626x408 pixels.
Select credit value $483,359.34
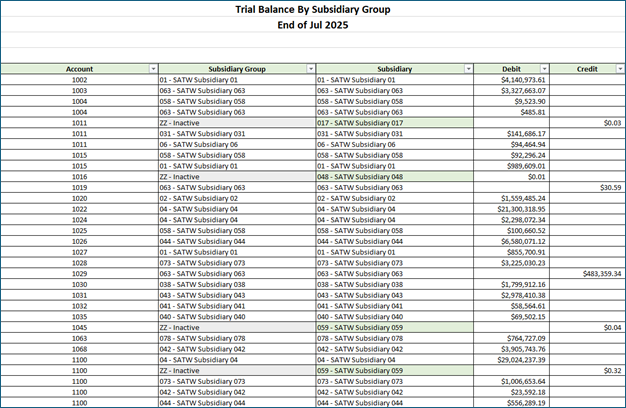coord(587,274)
